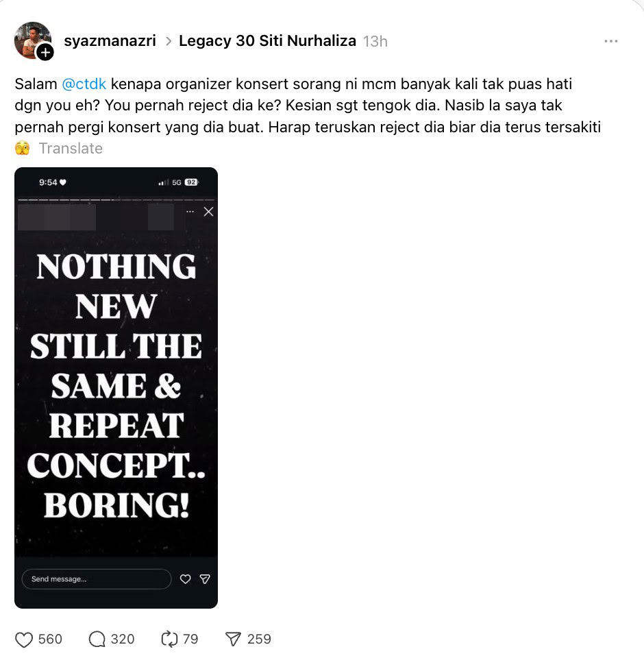Screen dimensions: 644x658
Task: Tap the heart icon inside the story screenshot
Action: click(186, 579)
